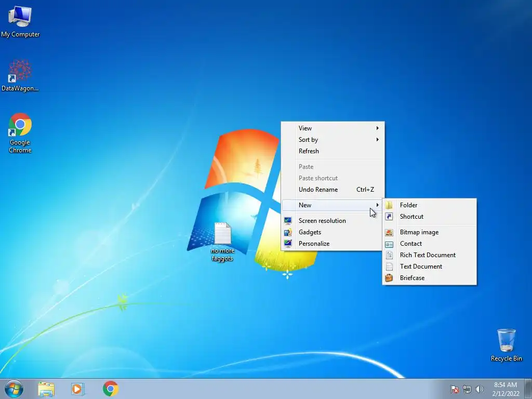Screen dimensions: 532x399
Task: Expand the View submenu
Action: [333, 128]
